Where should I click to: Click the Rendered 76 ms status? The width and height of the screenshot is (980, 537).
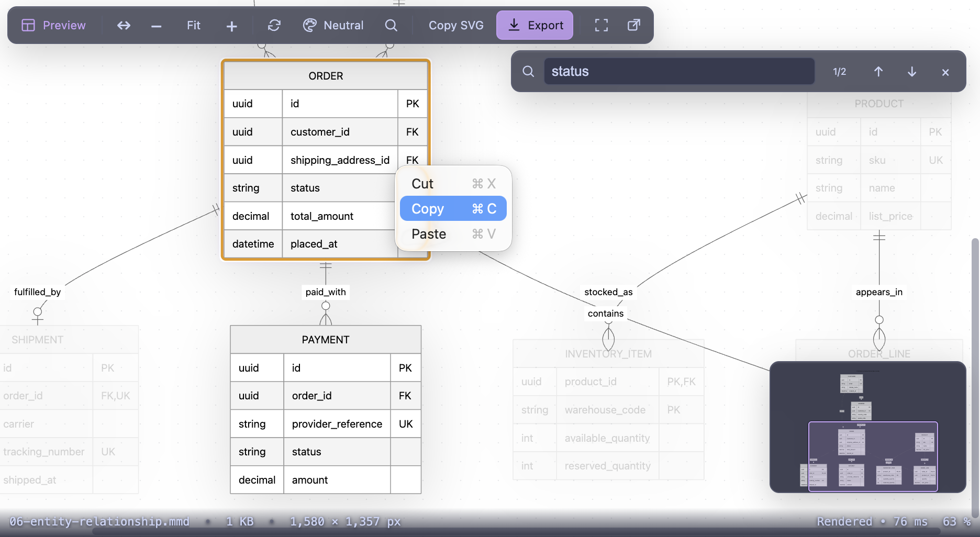(872, 521)
